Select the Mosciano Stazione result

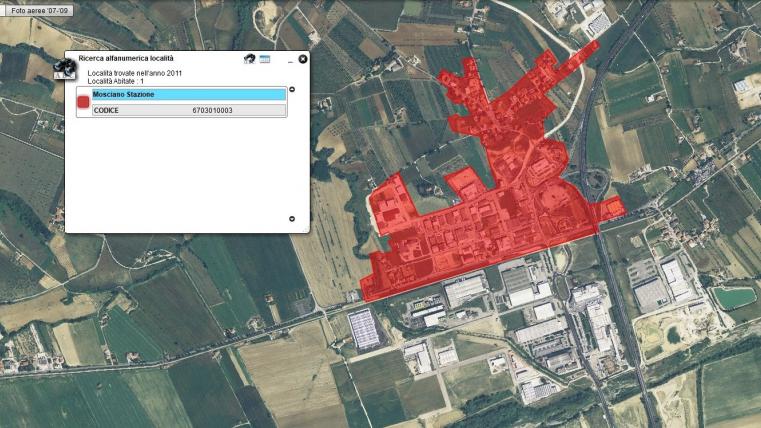tap(189, 95)
